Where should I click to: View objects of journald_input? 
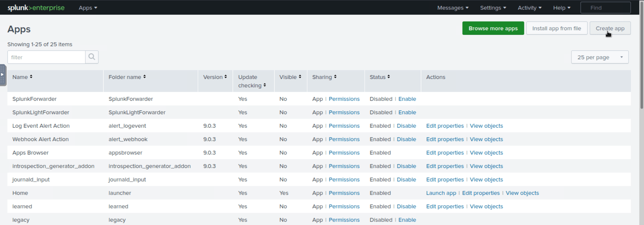486,179
